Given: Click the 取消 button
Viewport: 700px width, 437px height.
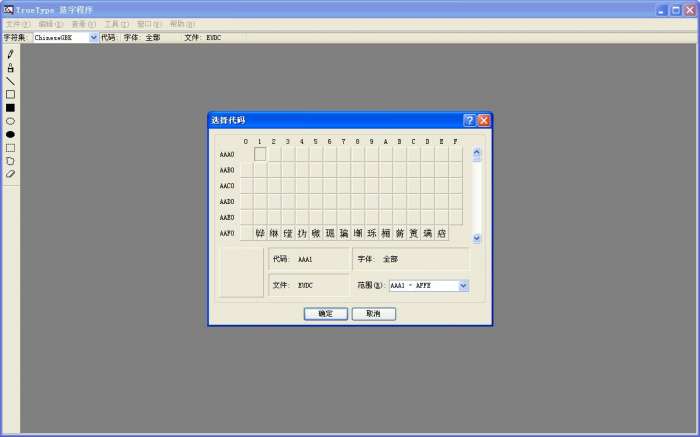Looking at the screenshot, I should [373, 313].
